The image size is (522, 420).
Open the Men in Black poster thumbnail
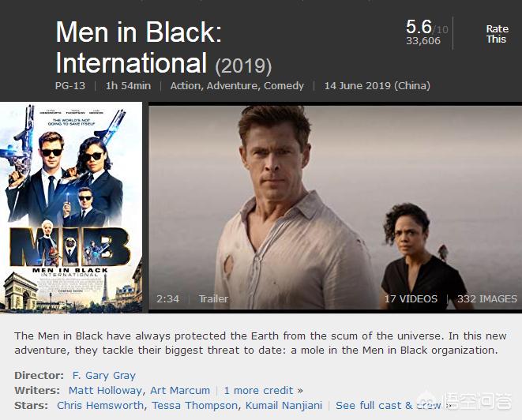click(71, 208)
